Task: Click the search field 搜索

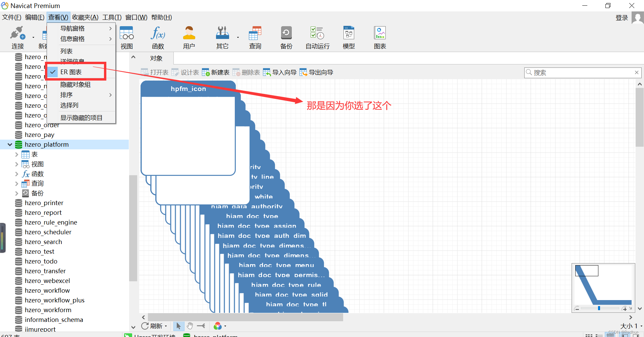Action: pos(582,73)
